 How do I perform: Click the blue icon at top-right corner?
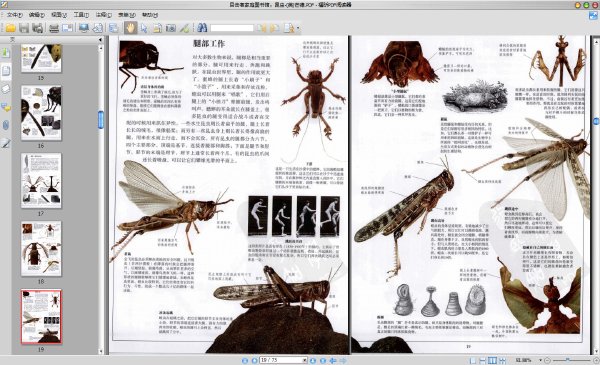coord(593,15)
